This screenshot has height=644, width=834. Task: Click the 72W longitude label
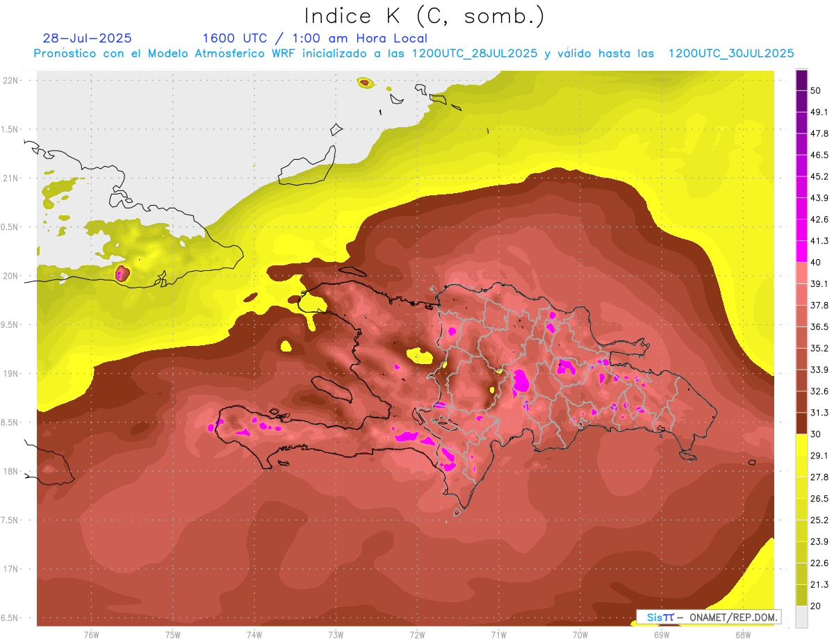(x=417, y=634)
